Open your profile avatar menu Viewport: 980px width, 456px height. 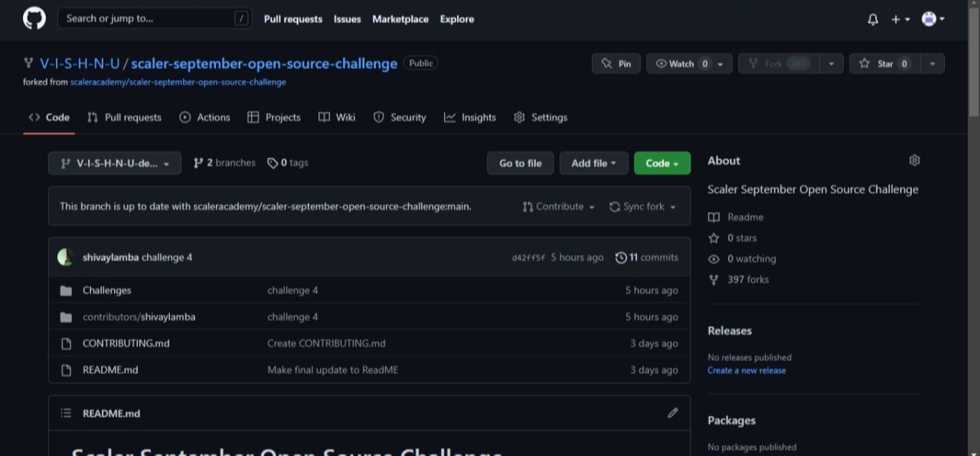[x=929, y=19]
